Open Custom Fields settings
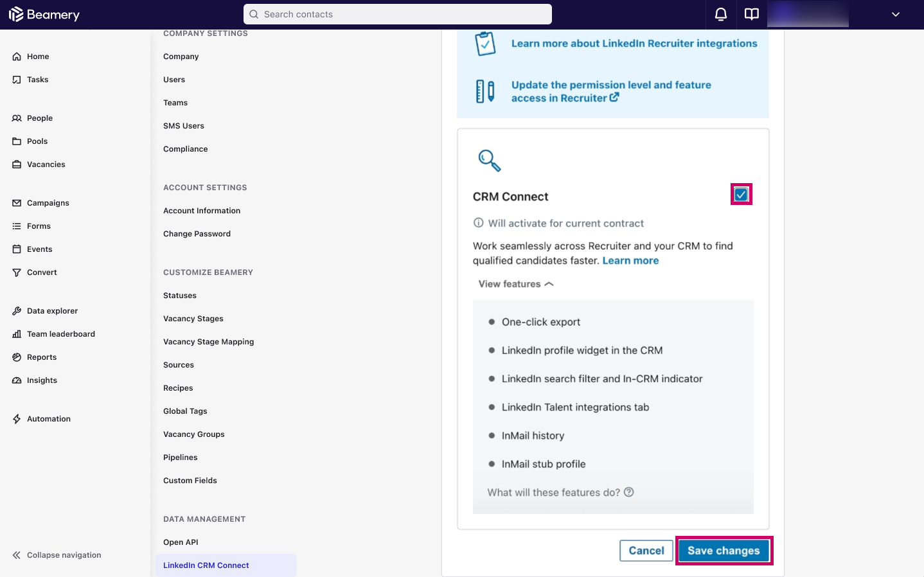Screen dimensions: 924x577 coord(190,481)
